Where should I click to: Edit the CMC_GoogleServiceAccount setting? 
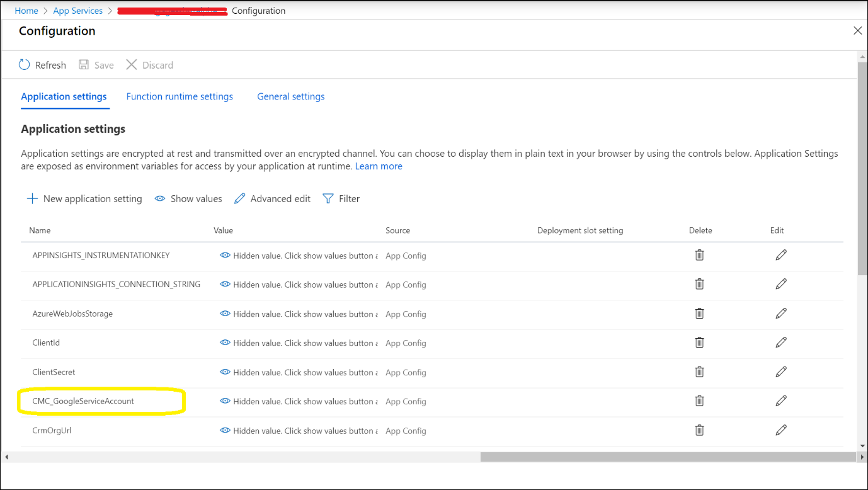pos(781,401)
